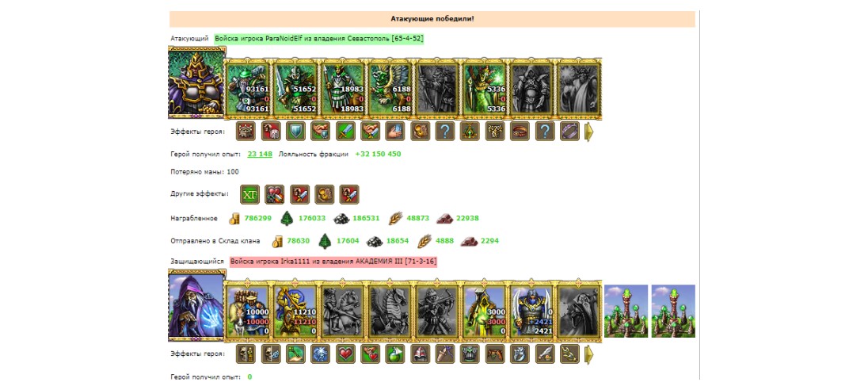Click the green sword hero effect icon
The width and height of the screenshot is (868, 390).
(345, 132)
